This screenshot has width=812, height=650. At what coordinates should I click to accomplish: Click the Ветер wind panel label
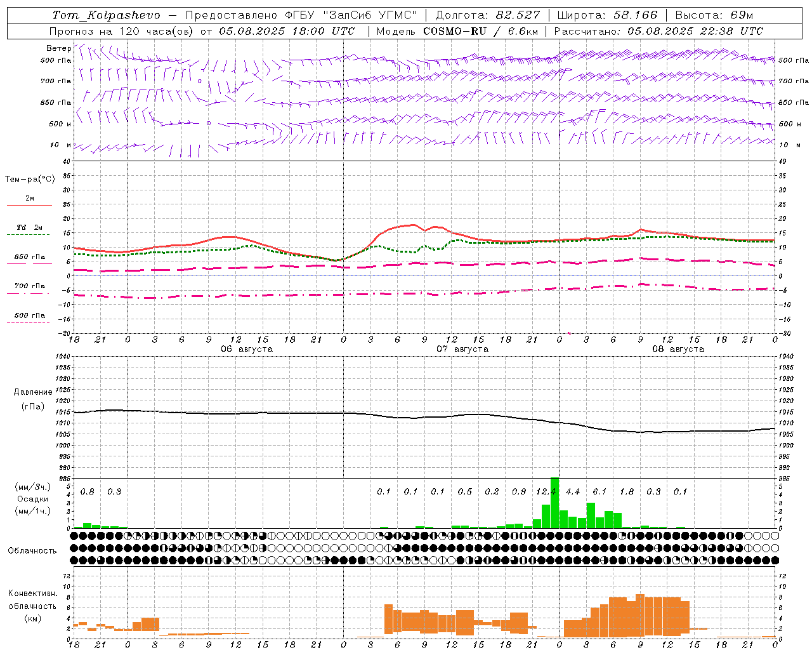pyautogui.click(x=58, y=48)
